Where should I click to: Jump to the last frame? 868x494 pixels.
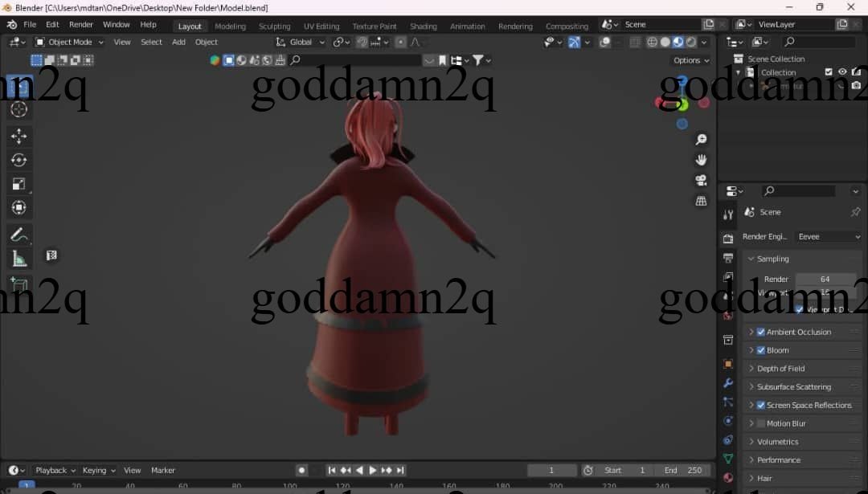400,470
